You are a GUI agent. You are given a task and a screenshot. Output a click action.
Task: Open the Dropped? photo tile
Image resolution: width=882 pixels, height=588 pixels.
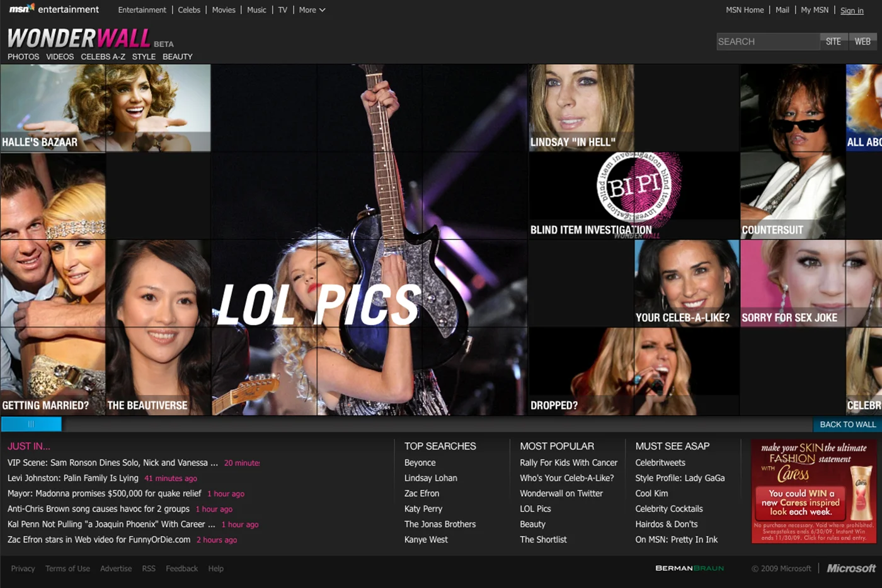click(x=633, y=371)
